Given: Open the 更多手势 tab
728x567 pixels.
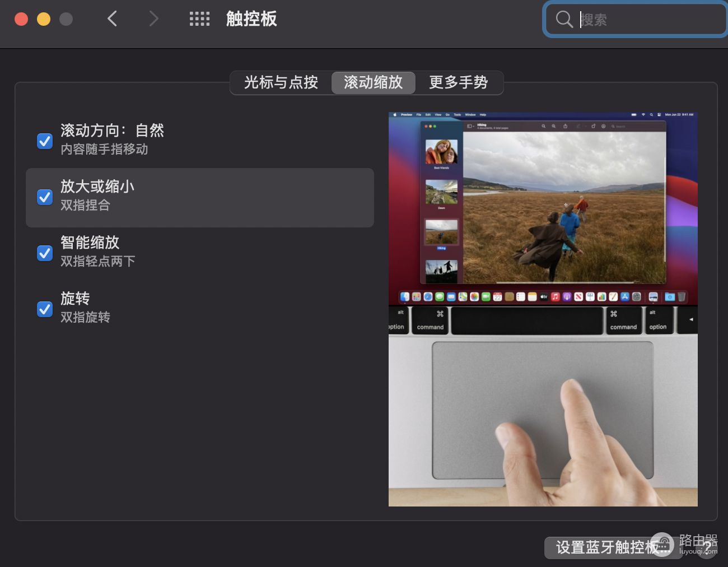Looking at the screenshot, I should (459, 83).
